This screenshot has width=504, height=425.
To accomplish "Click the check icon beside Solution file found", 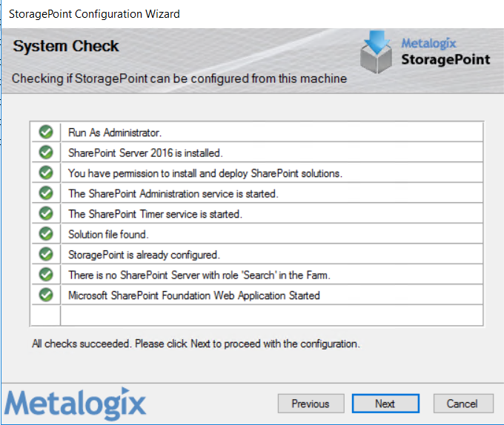I will pyautogui.click(x=46, y=234).
